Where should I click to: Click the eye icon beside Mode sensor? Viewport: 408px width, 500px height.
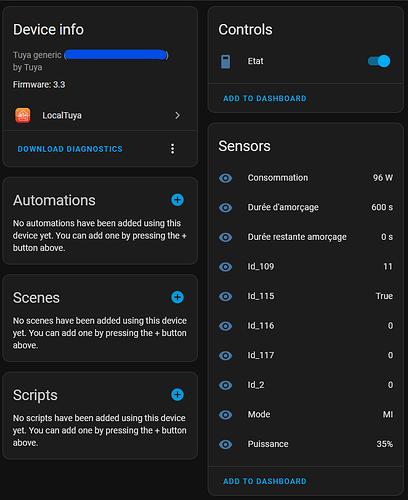226,415
